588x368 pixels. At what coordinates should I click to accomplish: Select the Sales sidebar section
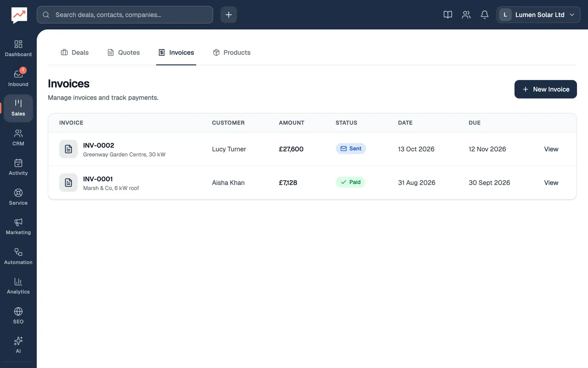[18, 108]
